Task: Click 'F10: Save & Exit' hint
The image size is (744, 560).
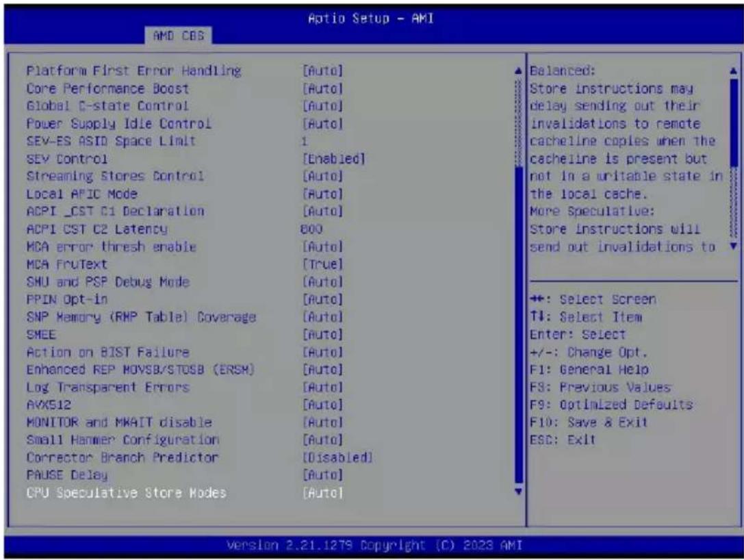Action: point(589,422)
